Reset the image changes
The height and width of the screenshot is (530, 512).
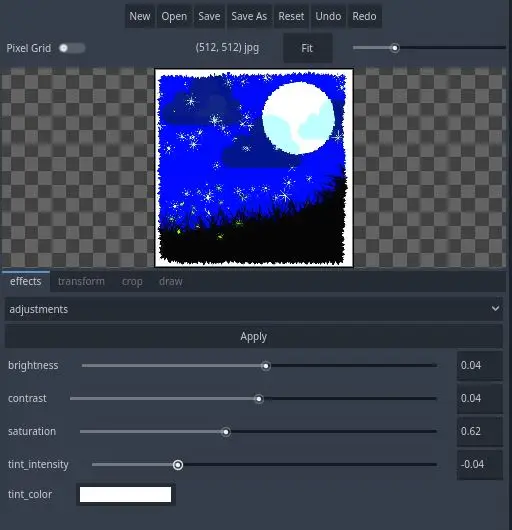tap(291, 16)
